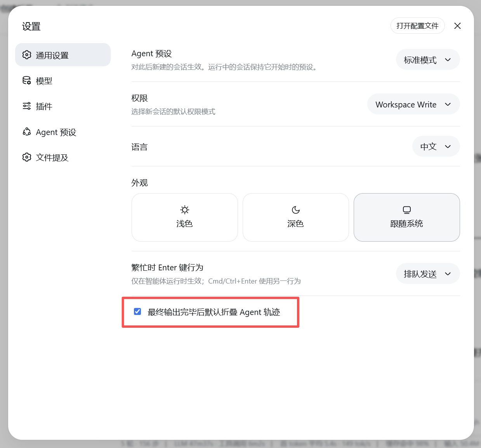Switch to the 模型 section

pos(63,80)
